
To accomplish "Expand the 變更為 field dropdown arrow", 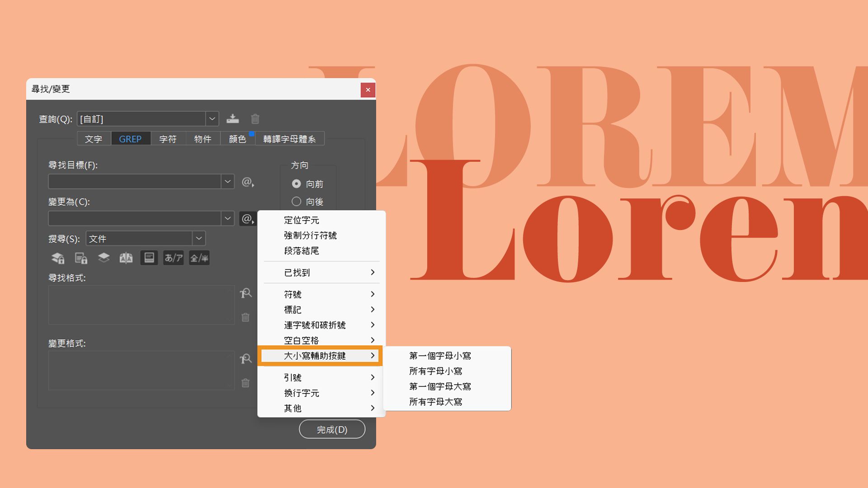I will (227, 219).
